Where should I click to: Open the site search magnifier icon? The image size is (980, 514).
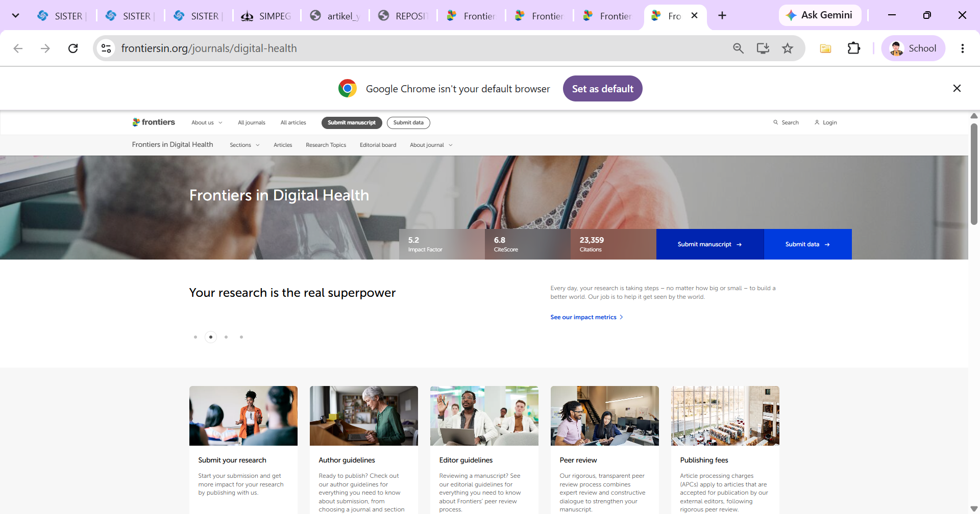click(x=776, y=122)
